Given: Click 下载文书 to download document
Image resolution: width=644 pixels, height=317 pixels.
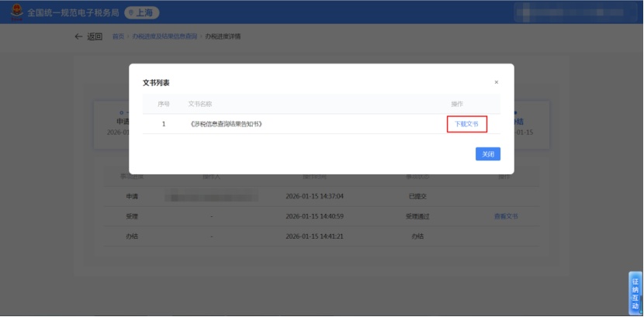Looking at the screenshot, I should (466, 124).
